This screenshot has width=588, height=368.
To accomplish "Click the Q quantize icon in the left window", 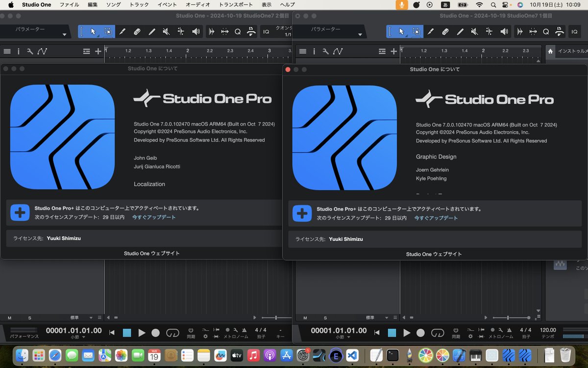I will click(238, 31).
